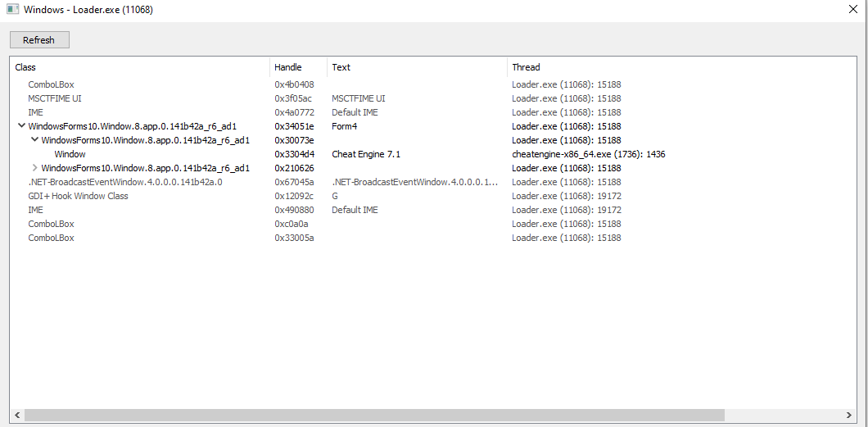Click the window icon in title bar

(12, 11)
